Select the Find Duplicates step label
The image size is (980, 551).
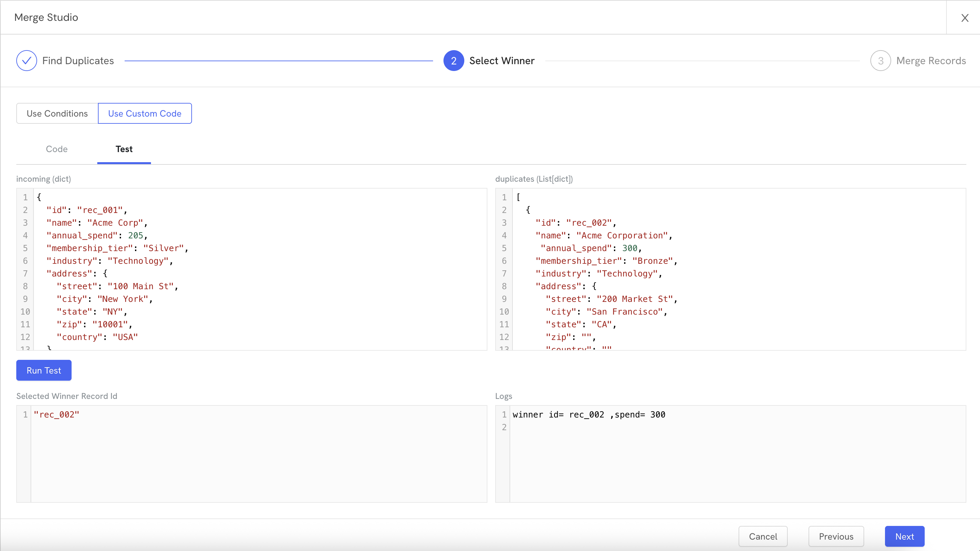pyautogui.click(x=78, y=61)
